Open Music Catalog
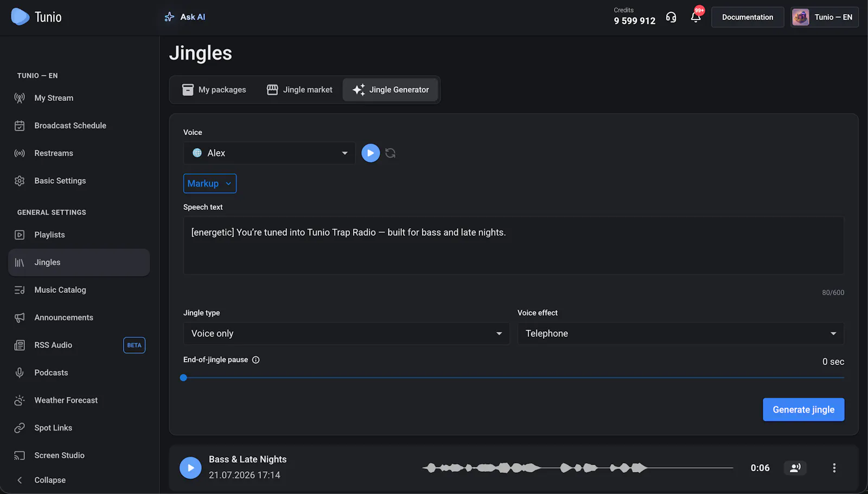This screenshot has width=868, height=494. click(79, 290)
